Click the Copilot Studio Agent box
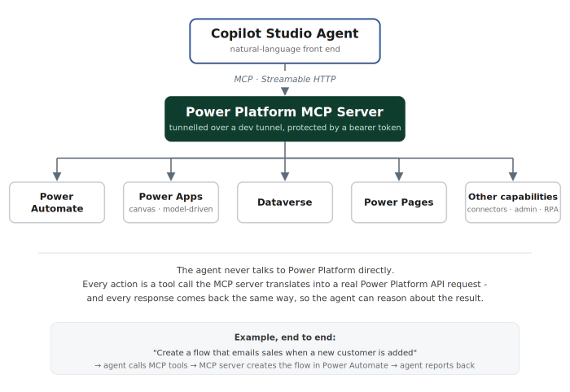Screen dimensions: 570x392 point(285,41)
